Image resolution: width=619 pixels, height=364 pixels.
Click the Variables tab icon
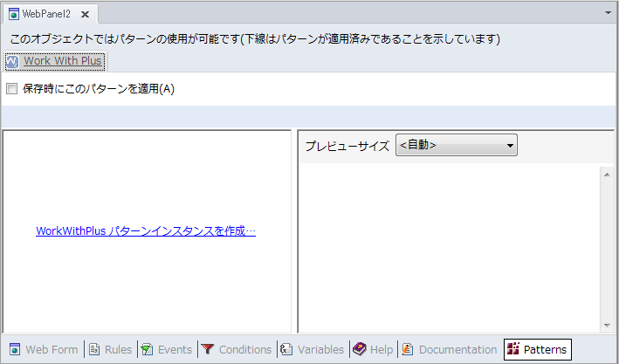286,349
